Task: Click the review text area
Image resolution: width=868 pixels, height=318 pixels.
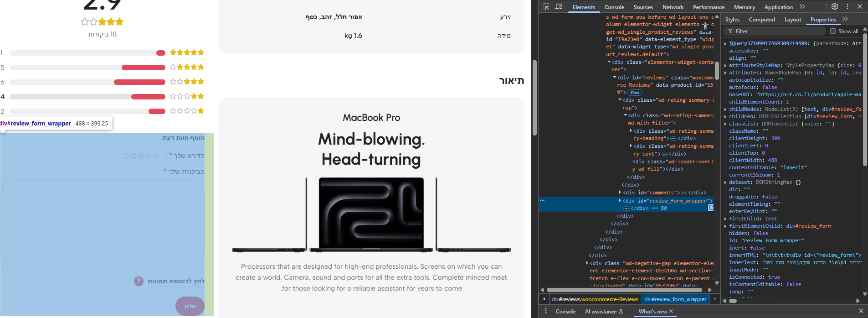Action: pyautogui.click(x=102, y=223)
